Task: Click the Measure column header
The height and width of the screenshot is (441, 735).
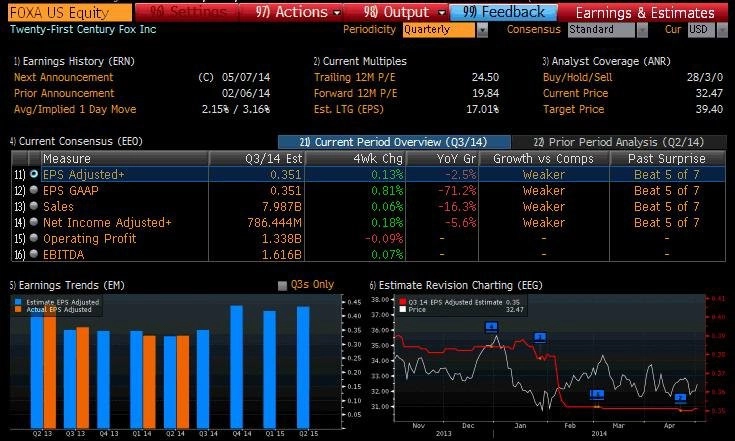Action: [125, 158]
